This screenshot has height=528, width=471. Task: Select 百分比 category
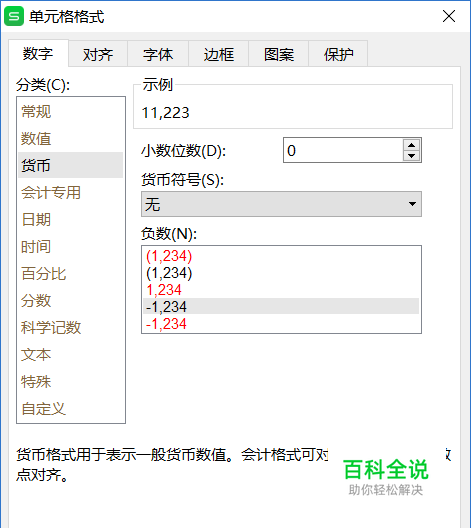tap(70, 273)
